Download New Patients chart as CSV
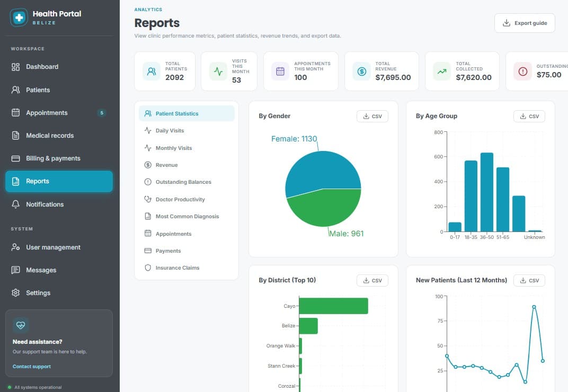Screen dimensions: 568x392 pyautogui.click(x=529, y=280)
